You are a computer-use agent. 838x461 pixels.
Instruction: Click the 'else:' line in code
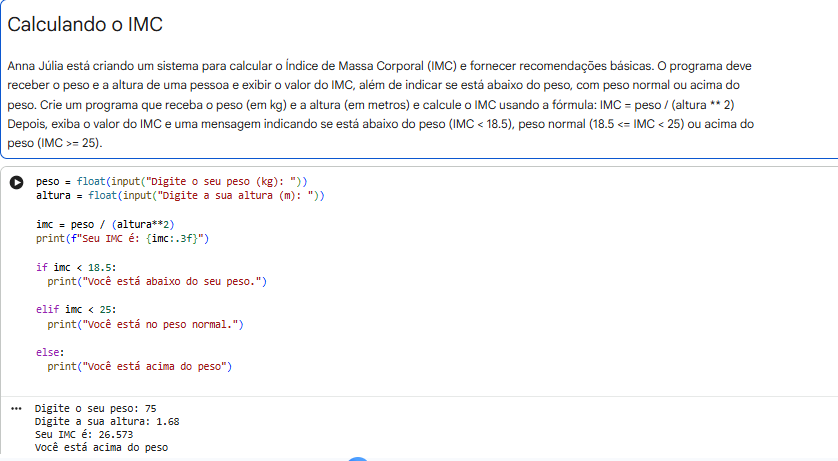pyautogui.click(x=50, y=353)
